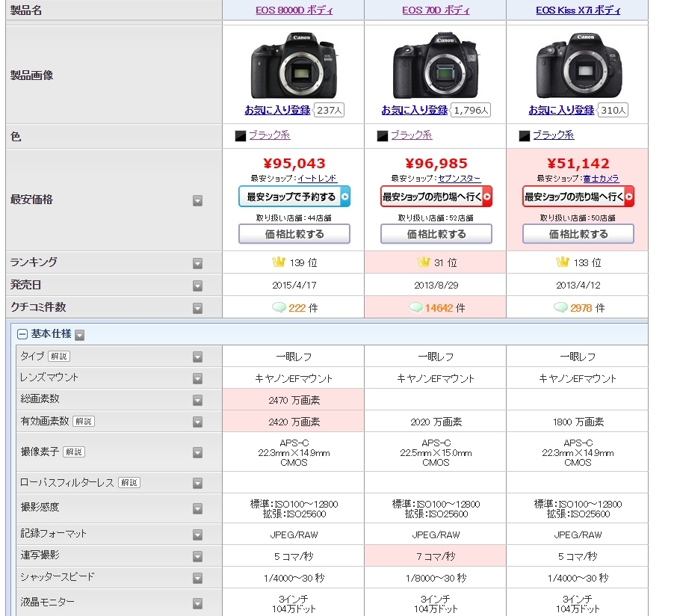The height and width of the screenshot is (616, 677).
Task: Click the 237人 favorites count badge
Action: click(x=329, y=111)
